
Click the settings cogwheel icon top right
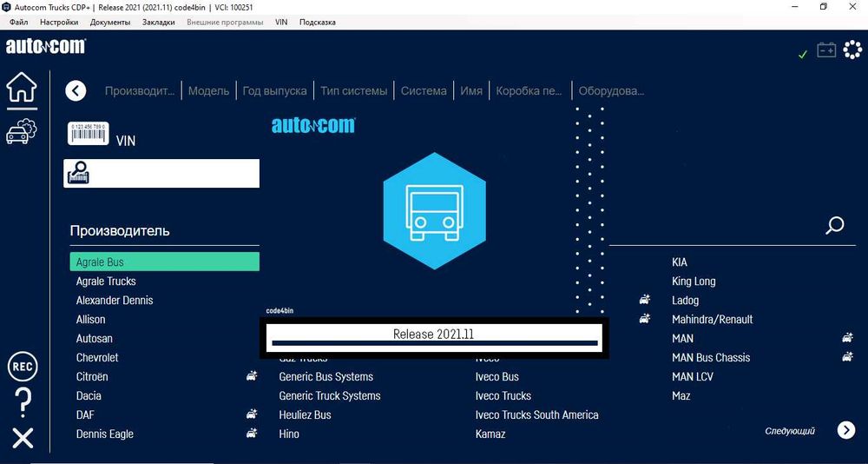tap(852, 50)
